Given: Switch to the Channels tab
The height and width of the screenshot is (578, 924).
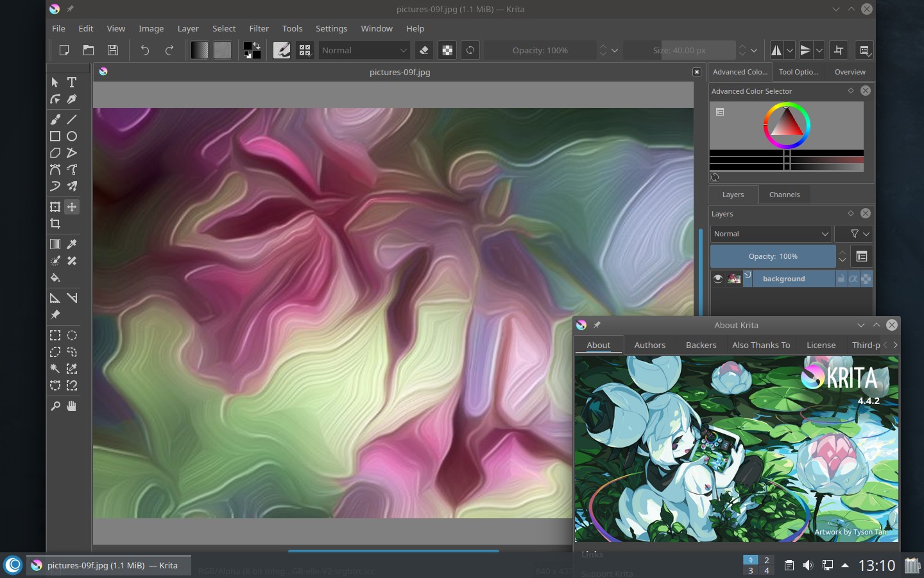Looking at the screenshot, I should point(784,195).
